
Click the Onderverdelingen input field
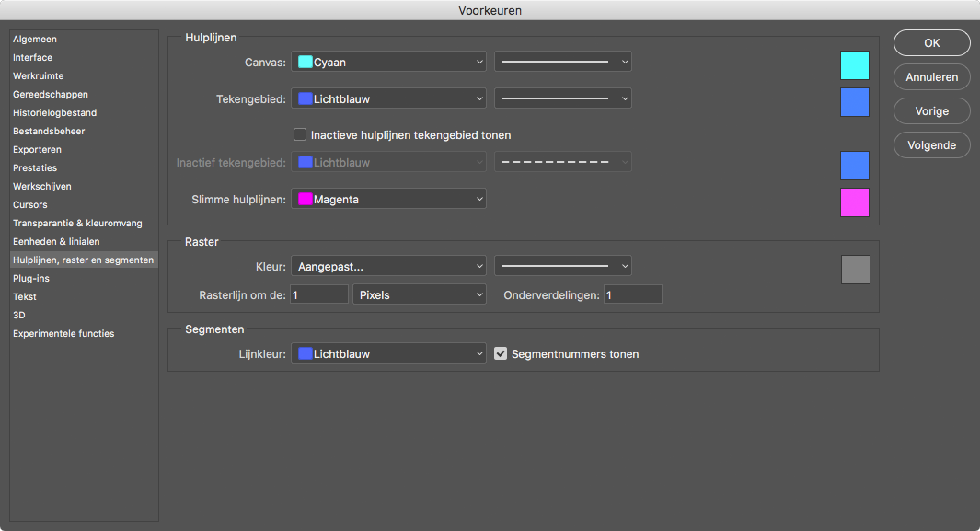(632, 295)
